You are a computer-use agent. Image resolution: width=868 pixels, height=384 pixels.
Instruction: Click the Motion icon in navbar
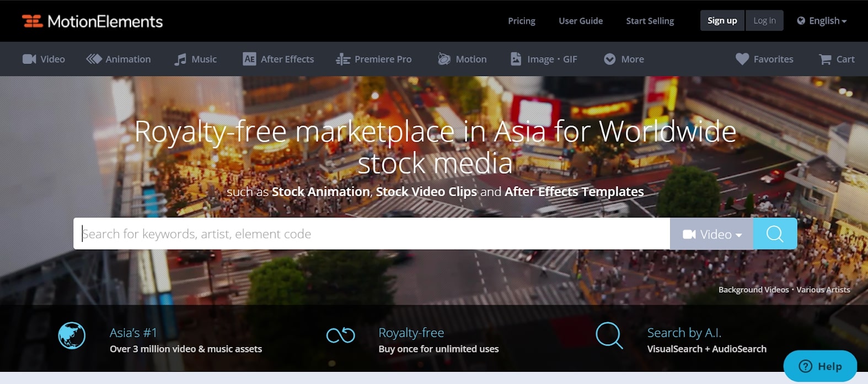pyautogui.click(x=444, y=58)
